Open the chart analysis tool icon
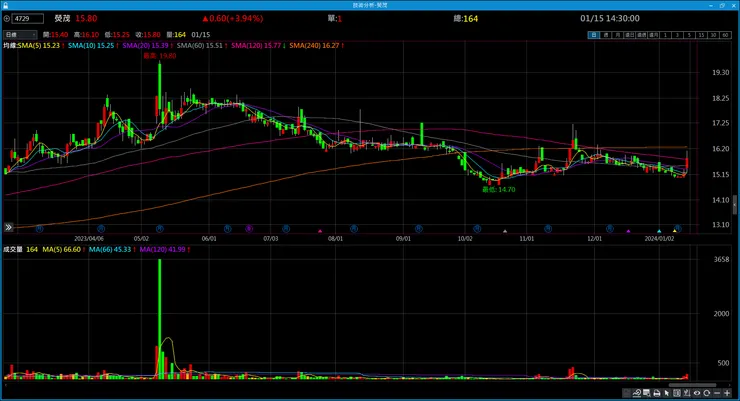This screenshot has width=740, height=401. 637,393
